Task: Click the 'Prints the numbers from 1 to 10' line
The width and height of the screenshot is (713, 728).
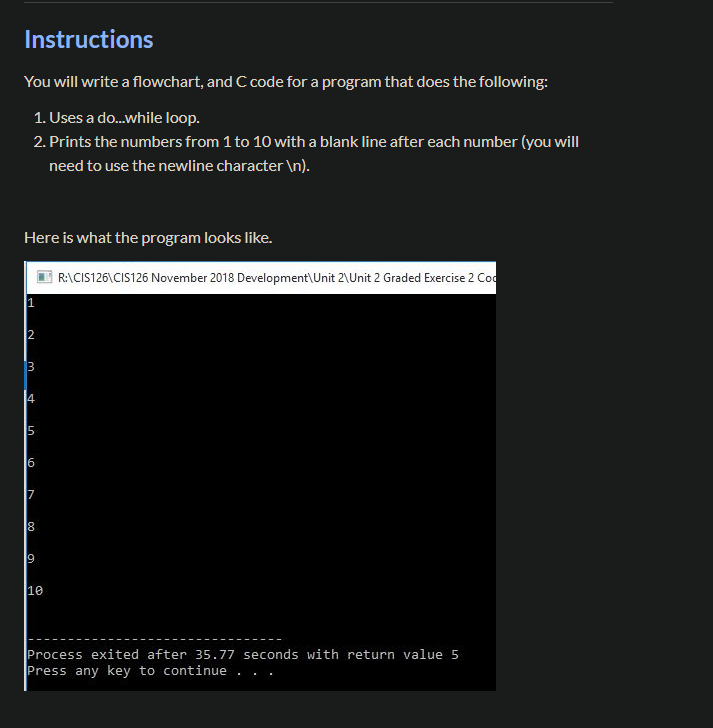Action: (x=314, y=142)
